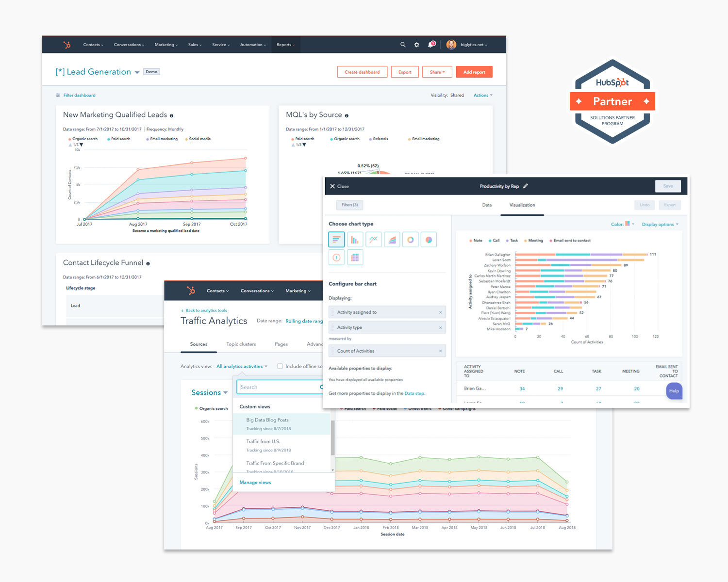
Task: Click the Add report button
Action: coord(474,72)
